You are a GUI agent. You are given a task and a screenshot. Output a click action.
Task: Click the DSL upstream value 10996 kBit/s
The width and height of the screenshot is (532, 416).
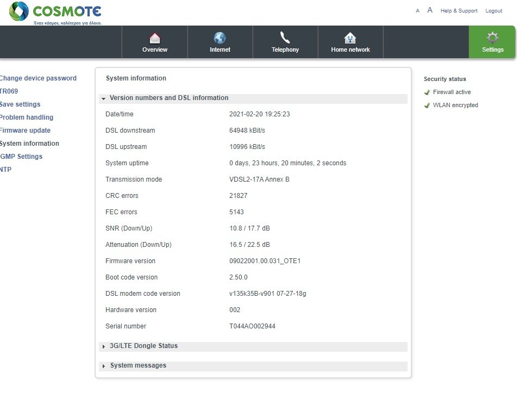pos(247,147)
